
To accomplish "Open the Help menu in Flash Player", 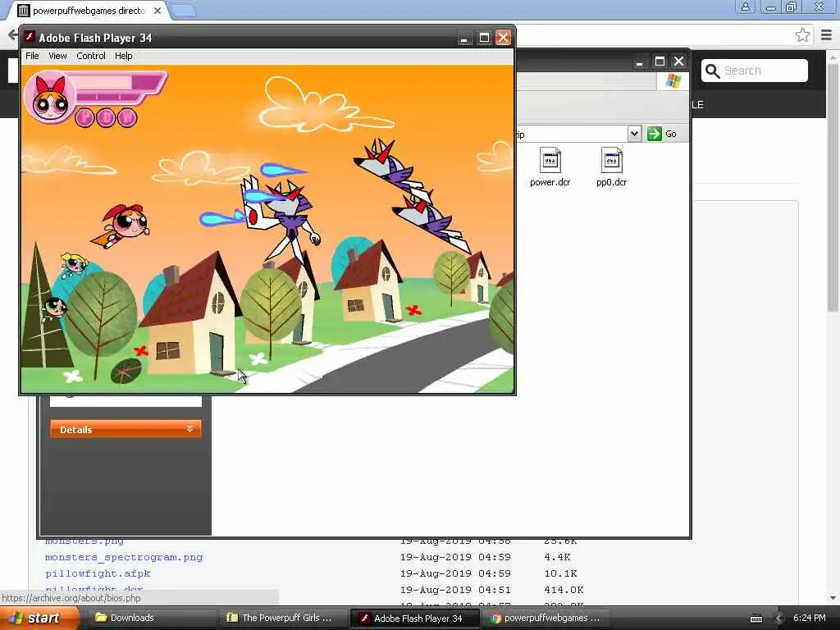I will coord(124,56).
